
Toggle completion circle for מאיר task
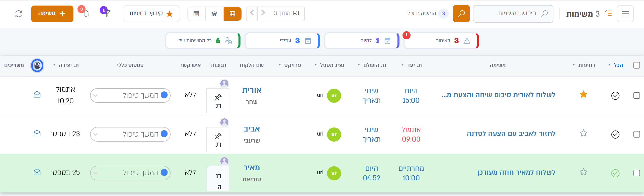coord(615,173)
